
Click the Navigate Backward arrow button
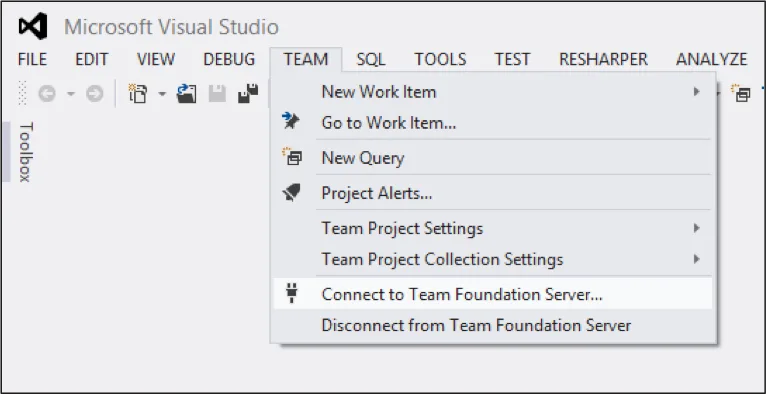pos(47,93)
